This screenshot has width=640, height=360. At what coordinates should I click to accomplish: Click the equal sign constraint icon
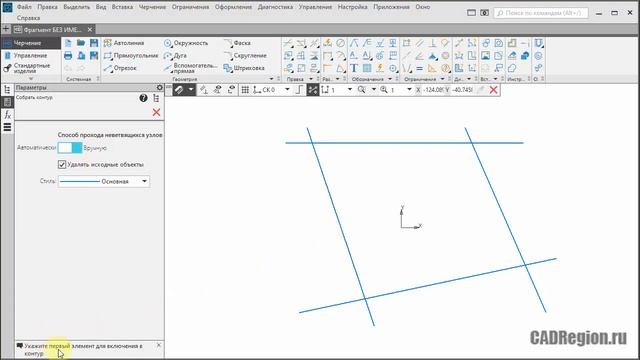[x=419, y=68]
